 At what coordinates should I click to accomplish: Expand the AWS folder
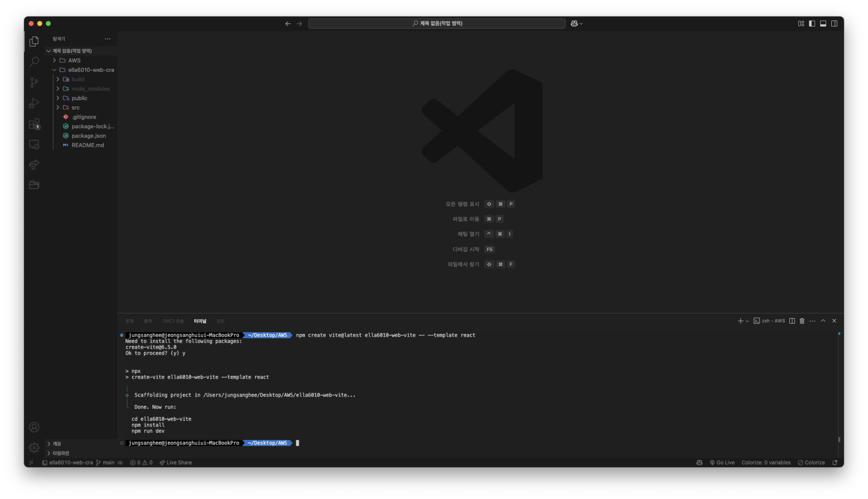click(x=81, y=60)
